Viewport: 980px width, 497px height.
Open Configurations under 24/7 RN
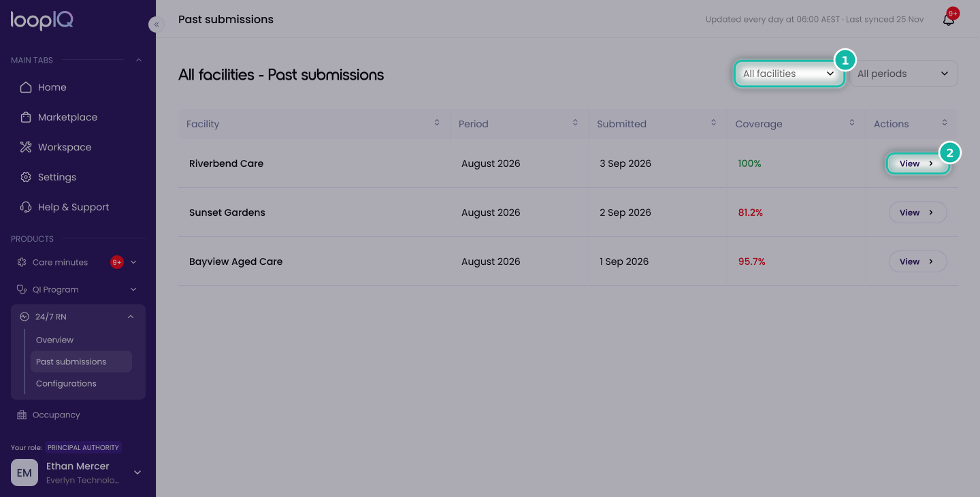(x=66, y=383)
